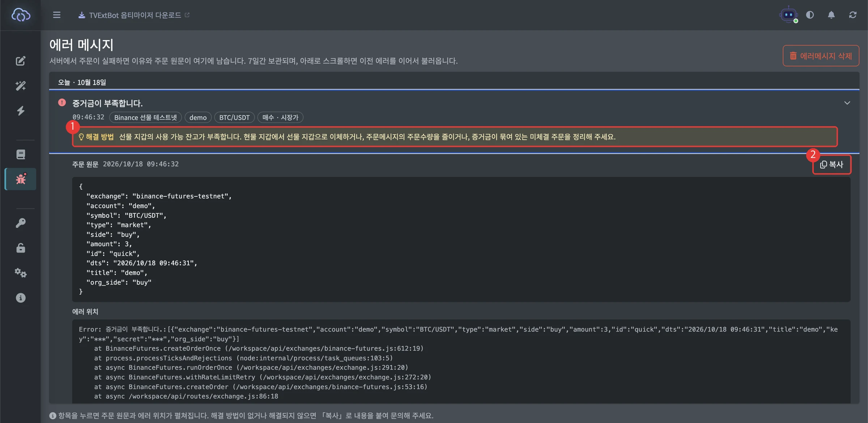This screenshot has height=423, width=868.
Task: Toggle the hamburger sidebar menu
Action: point(56,15)
